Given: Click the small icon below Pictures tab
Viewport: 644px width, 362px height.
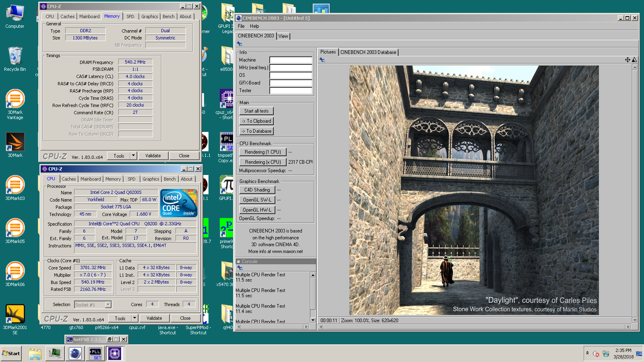Looking at the screenshot, I should [322, 60].
